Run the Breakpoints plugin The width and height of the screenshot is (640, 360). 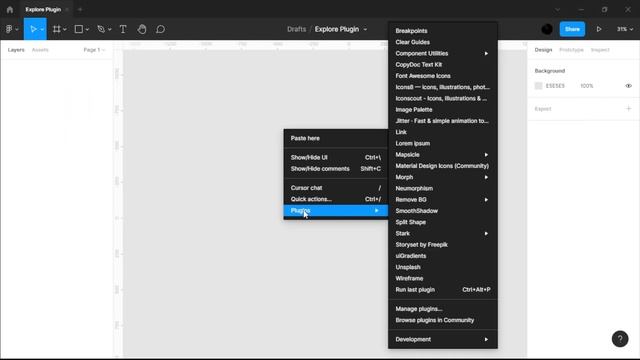click(442, 31)
